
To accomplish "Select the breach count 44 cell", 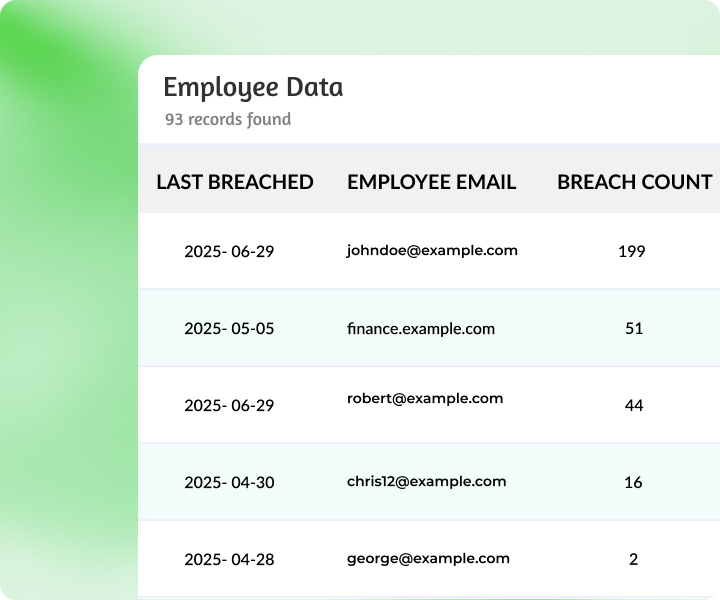I will (633, 405).
